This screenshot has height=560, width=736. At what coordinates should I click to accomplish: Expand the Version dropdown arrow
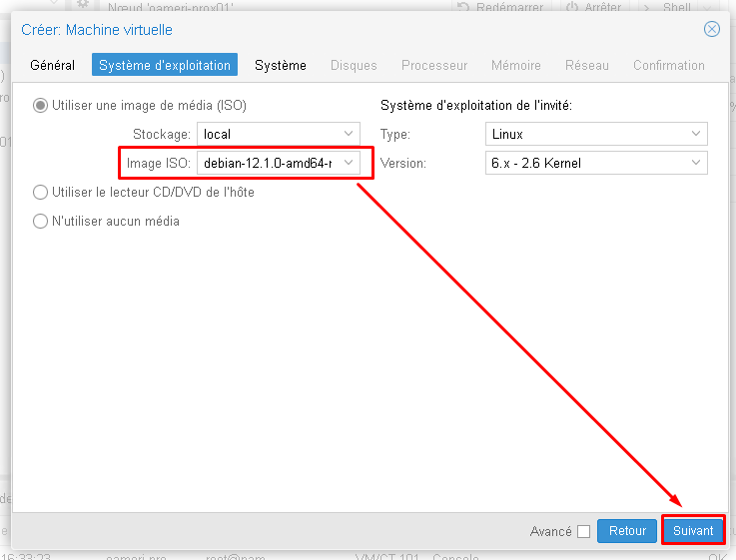[696, 163]
